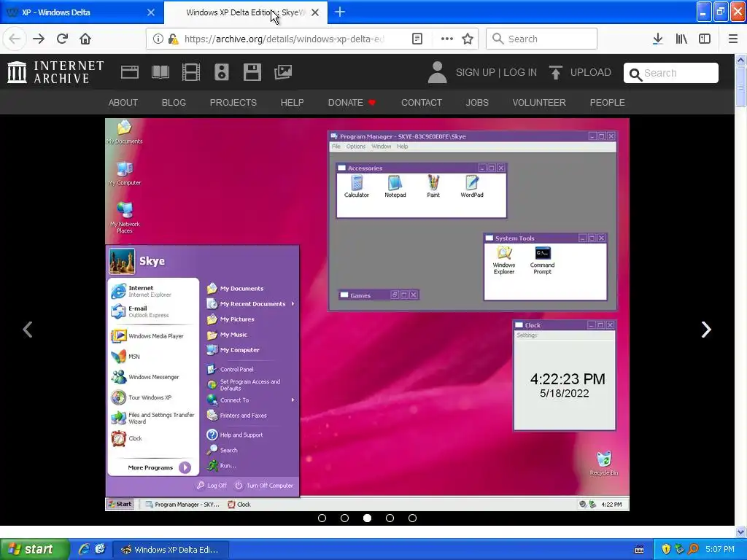Open Downloads arrow icon
This screenshot has height=560, width=747.
click(658, 39)
